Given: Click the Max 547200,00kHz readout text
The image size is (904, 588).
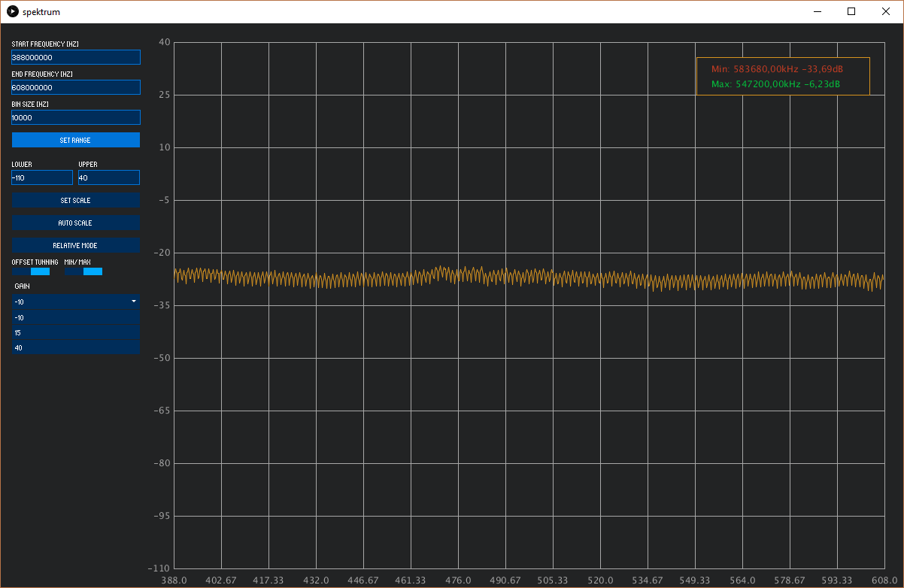Looking at the screenshot, I should click(775, 84).
